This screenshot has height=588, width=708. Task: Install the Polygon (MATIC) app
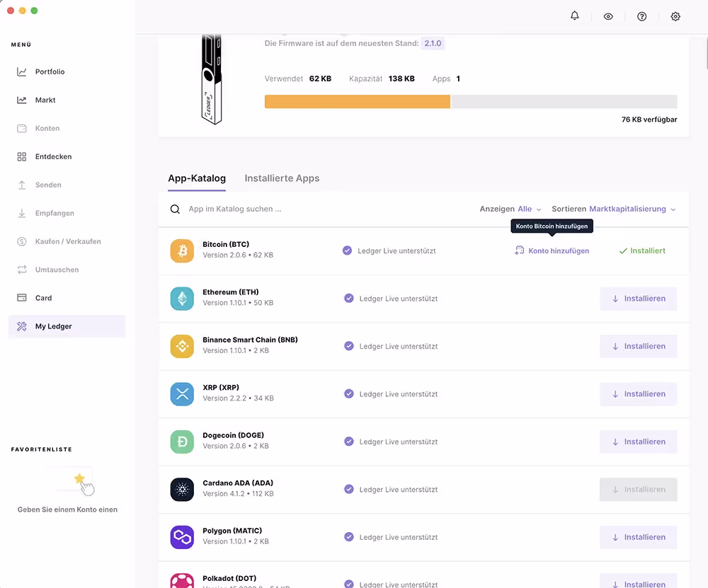click(638, 538)
